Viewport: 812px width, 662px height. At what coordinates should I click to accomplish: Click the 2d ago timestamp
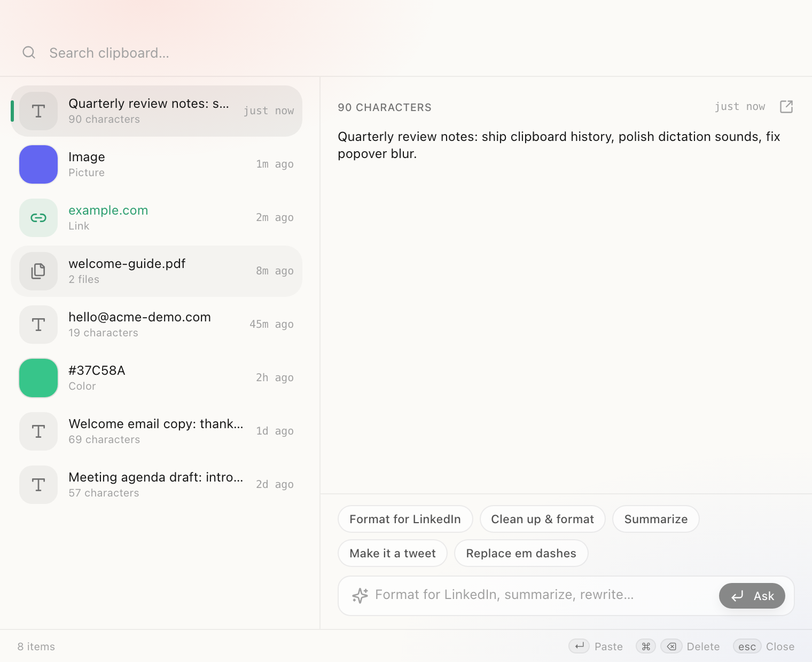click(275, 484)
